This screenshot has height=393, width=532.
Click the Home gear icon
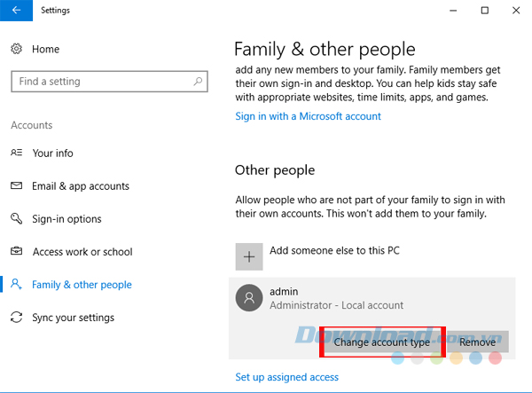coord(17,49)
